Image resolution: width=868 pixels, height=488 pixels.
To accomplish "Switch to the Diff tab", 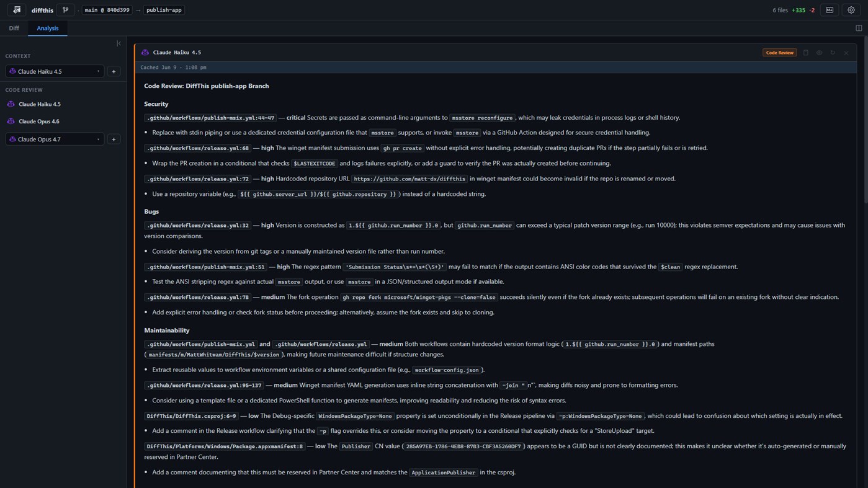I will pyautogui.click(x=14, y=28).
